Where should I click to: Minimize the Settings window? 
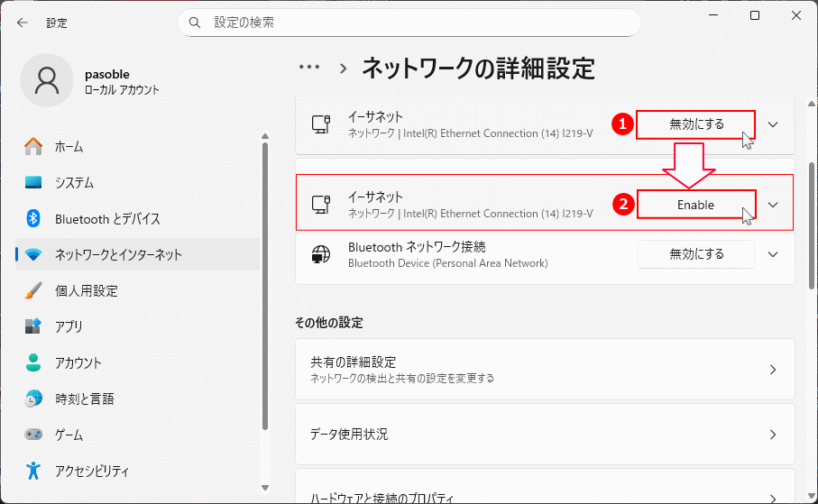713,15
